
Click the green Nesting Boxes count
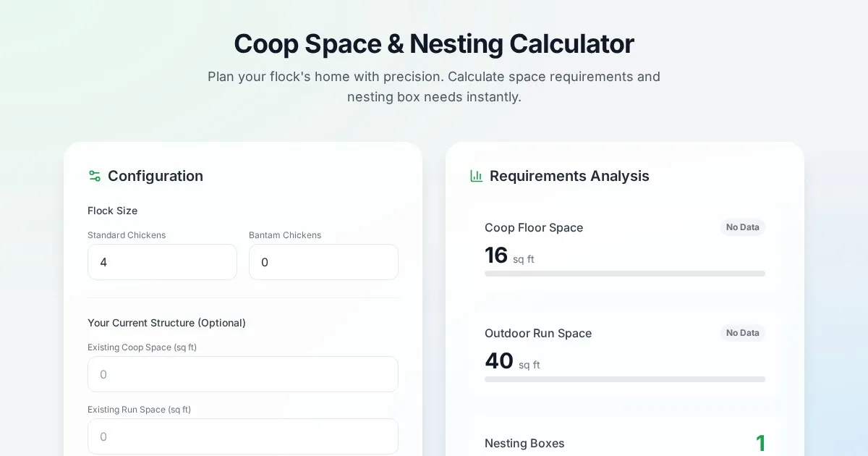pos(760,443)
